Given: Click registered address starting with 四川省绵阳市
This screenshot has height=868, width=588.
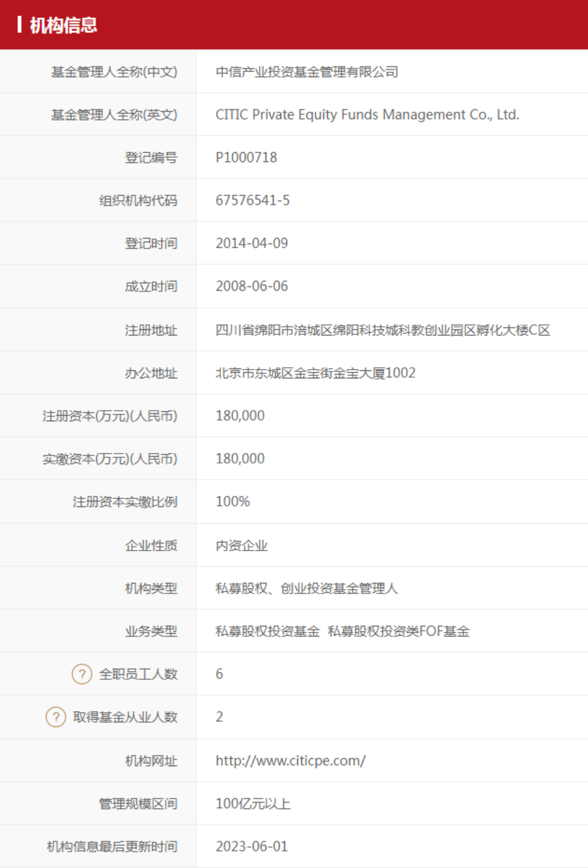Looking at the screenshot, I should click(382, 331).
